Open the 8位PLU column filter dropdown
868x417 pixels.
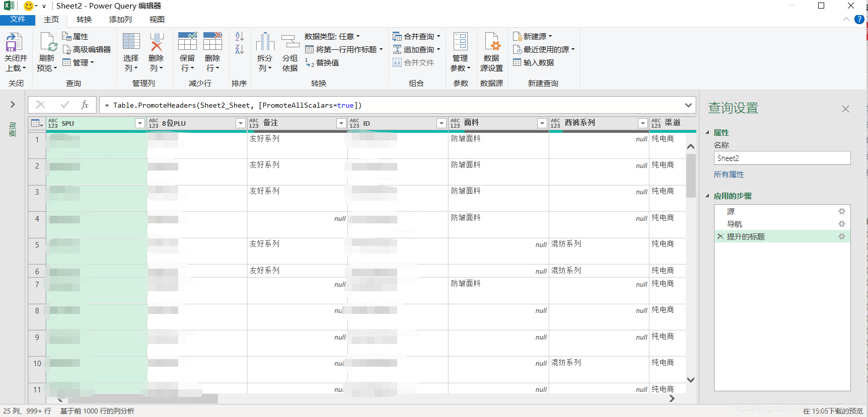pyautogui.click(x=241, y=123)
